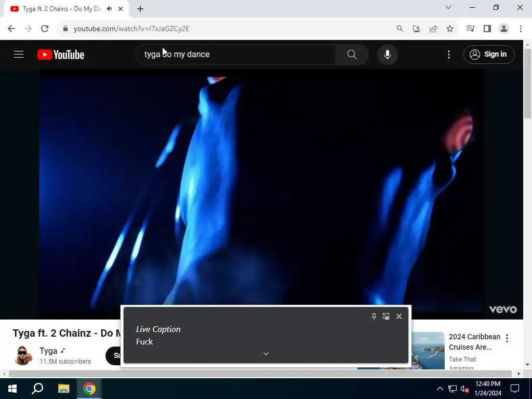This screenshot has height=399, width=532.
Task: Click the address bar URL
Action: (131, 29)
